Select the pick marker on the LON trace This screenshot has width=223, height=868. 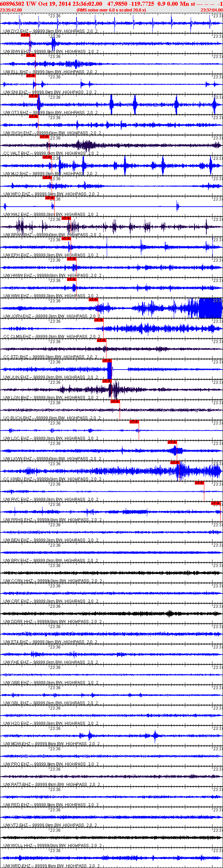[107, 381]
